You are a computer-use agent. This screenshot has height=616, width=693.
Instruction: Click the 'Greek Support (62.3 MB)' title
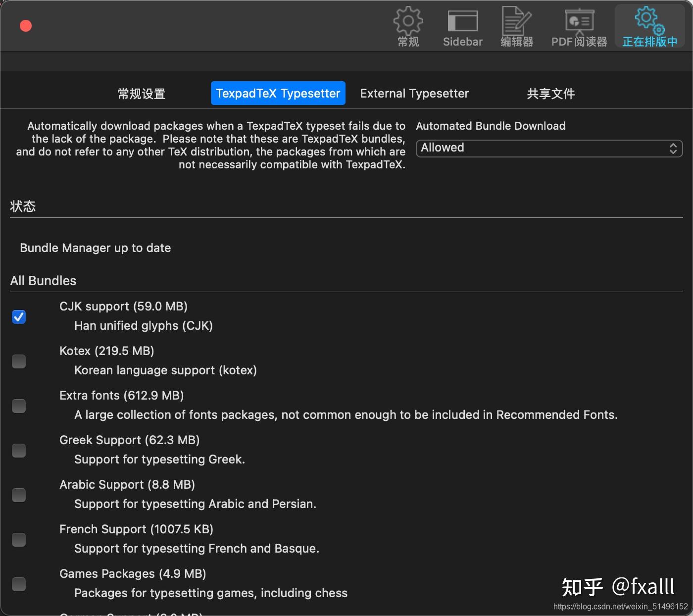tap(130, 440)
